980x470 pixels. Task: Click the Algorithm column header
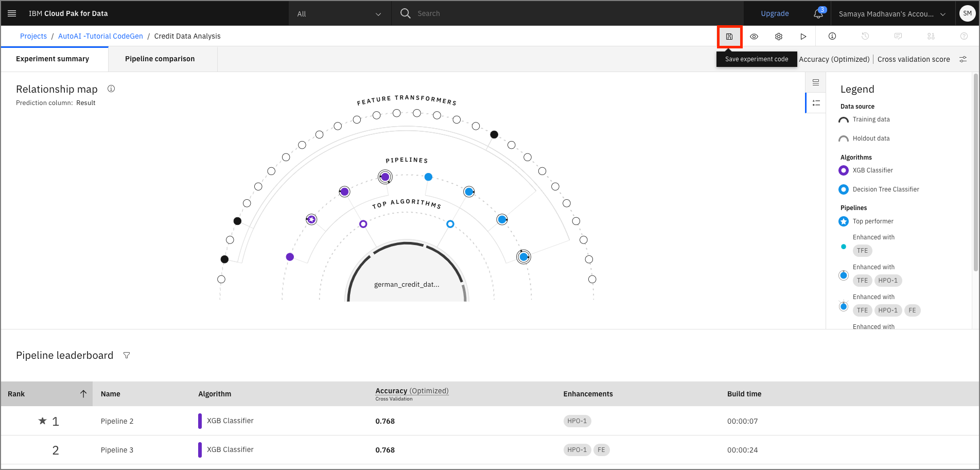point(215,394)
